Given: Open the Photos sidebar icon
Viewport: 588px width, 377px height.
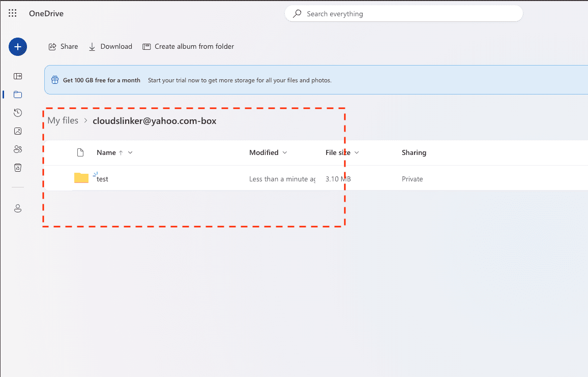Looking at the screenshot, I should pos(18,131).
